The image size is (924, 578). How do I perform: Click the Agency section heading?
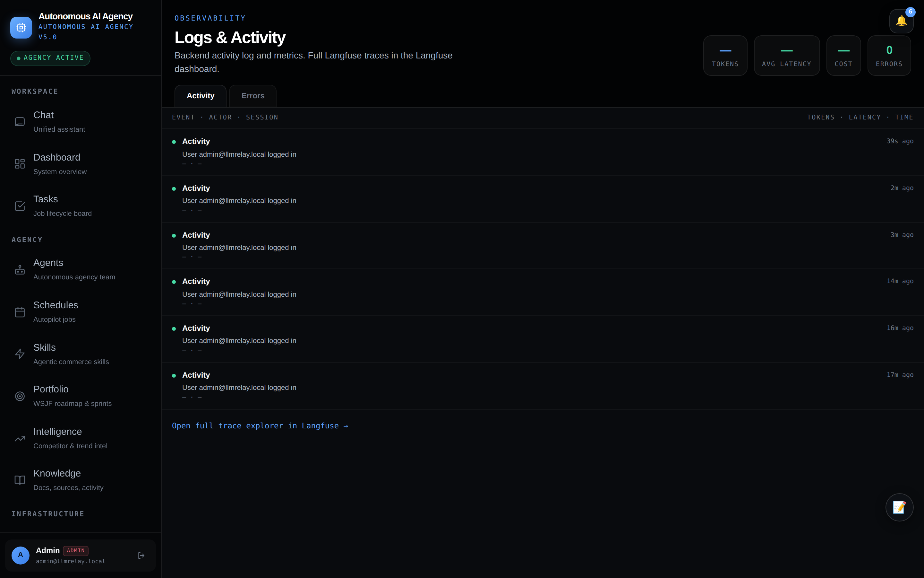(x=27, y=240)
